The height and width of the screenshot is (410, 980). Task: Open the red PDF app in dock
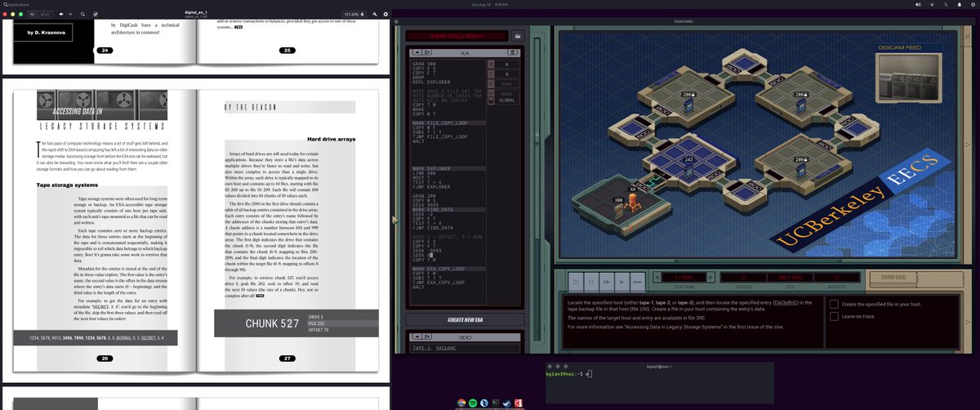pos(519,403)
